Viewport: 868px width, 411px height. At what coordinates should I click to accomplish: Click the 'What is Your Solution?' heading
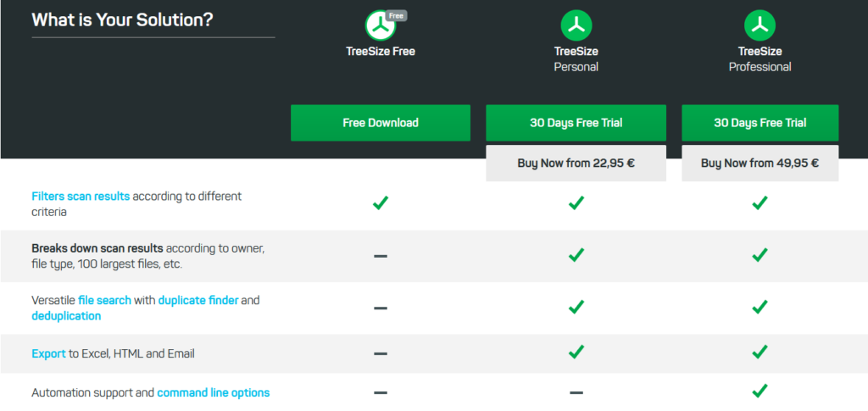(122, 19)
